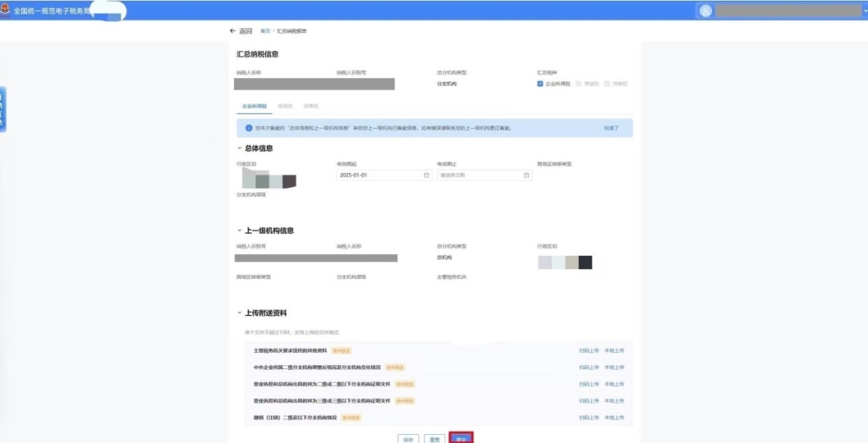Click the 条件报送 tag beside 主管税务机关要求提供的其他资料

tap(342, 351)
